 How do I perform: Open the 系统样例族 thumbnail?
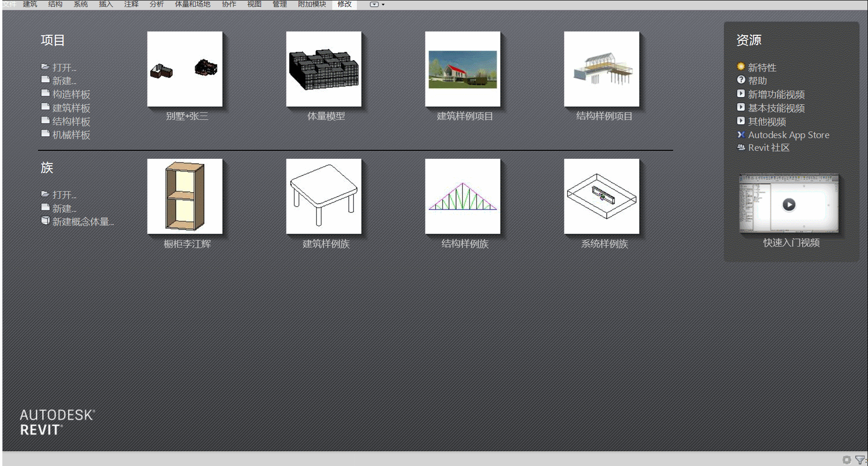click(602, 196)
